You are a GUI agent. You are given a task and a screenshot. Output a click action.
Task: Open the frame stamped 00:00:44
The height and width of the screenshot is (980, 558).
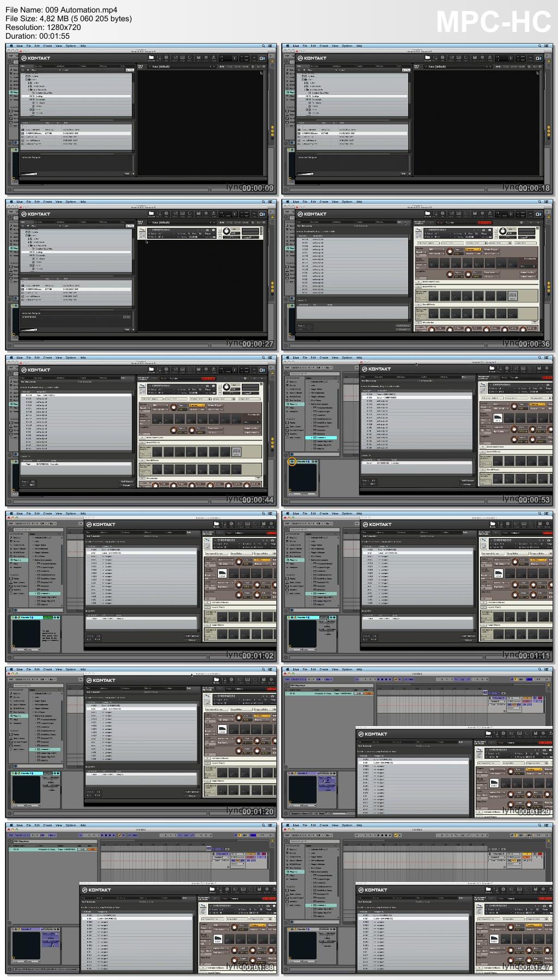(141, 431)
